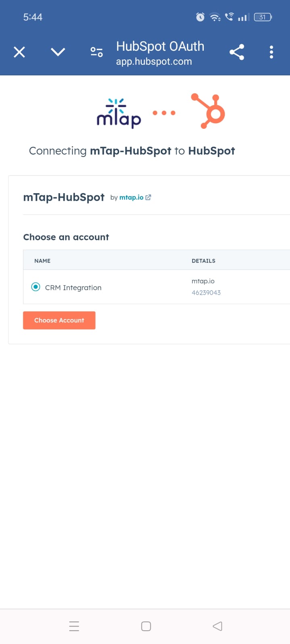290x644 pixels.
Task: Select the CRM Integration radio button
Action: [x=36, y=287]
